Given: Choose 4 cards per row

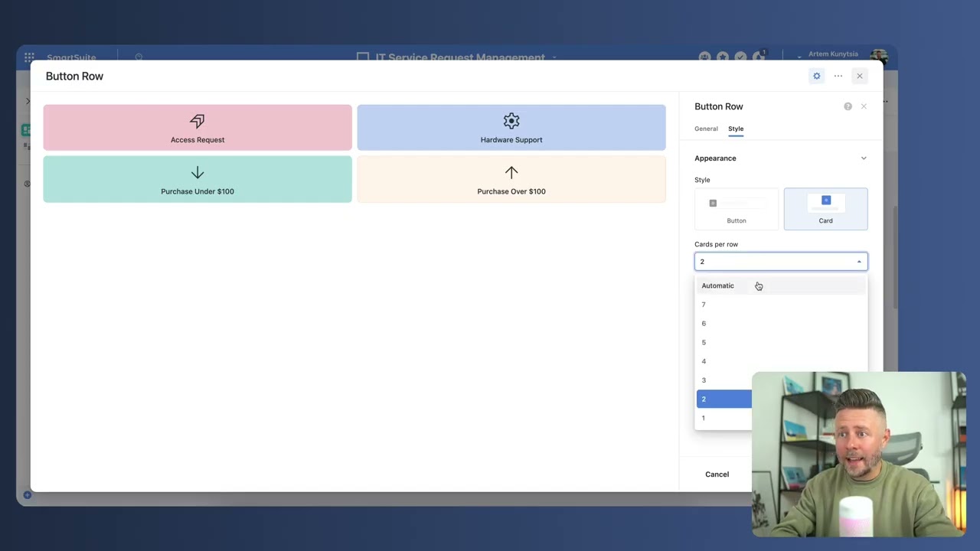Looking at the screenshot, I should (x=781, y=361).
